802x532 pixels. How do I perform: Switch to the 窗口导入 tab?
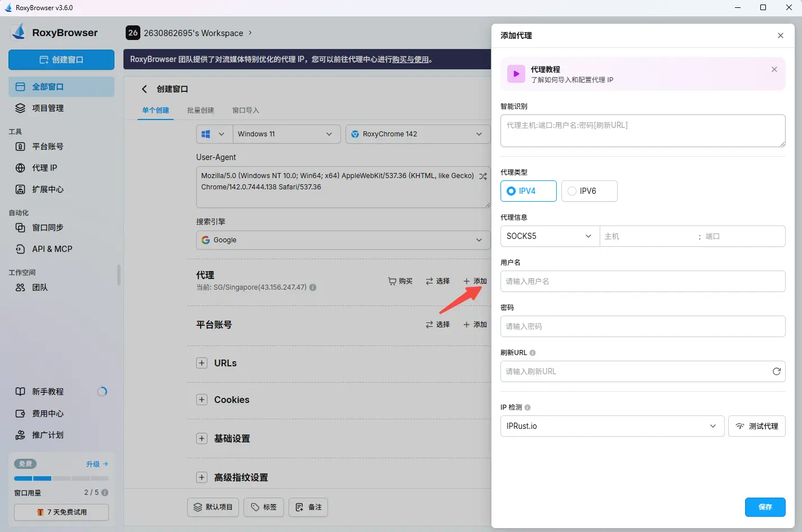[x=245, y=110]
